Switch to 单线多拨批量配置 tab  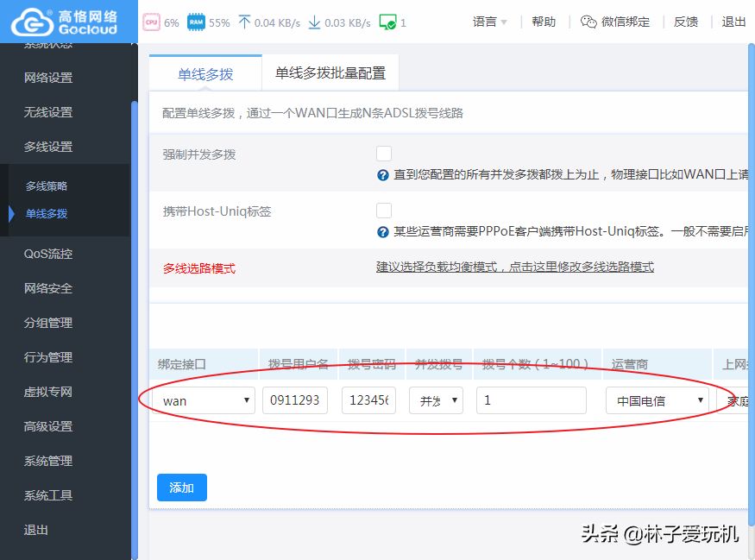330,73
